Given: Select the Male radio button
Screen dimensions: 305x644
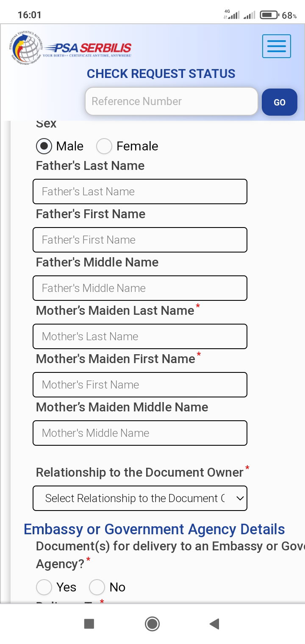Looking at the screenshot, I should click(44, 146).
